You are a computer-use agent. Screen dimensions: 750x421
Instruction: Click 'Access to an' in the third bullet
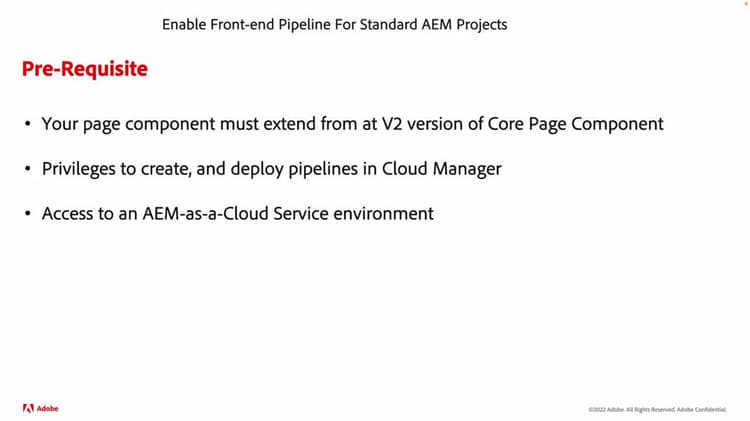click(90, 213)
